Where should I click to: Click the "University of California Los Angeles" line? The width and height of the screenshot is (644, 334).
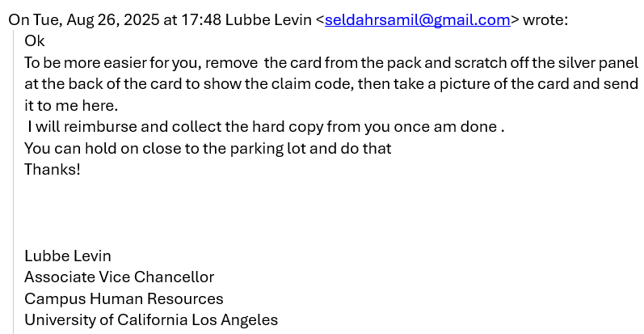tap(151, 319)
